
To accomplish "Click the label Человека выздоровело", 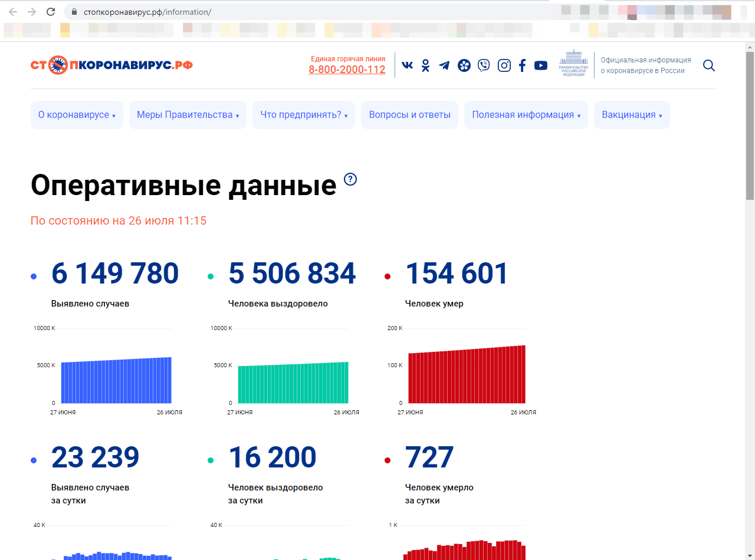I will (x=278, y=304).
